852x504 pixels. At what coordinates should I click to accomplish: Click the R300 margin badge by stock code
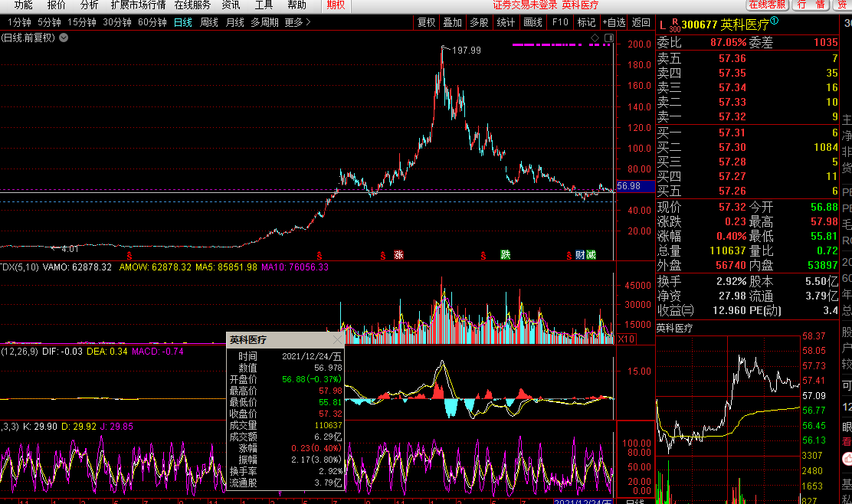674,25
